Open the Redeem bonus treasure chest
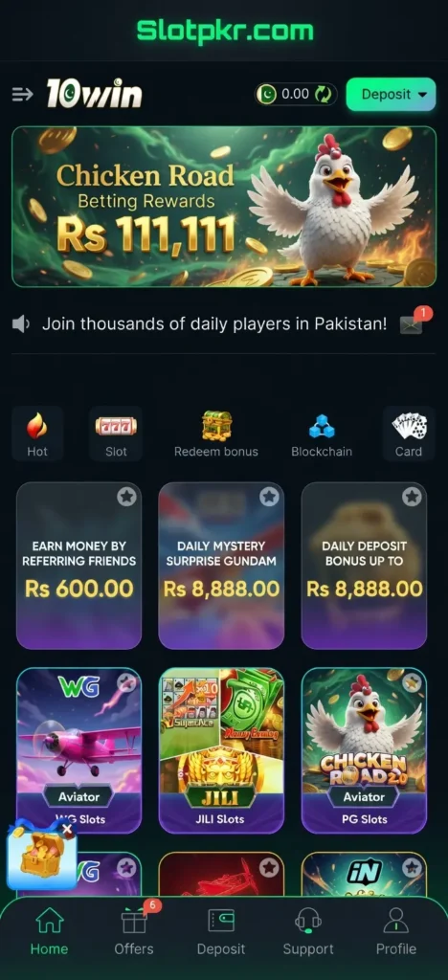This screenshot has height=980, width=448. click(x=216, y=434)
